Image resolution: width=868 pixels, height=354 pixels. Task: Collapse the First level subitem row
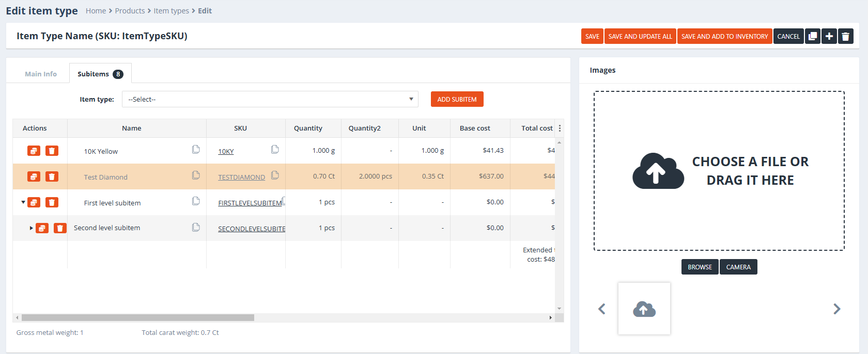(23, 202)
